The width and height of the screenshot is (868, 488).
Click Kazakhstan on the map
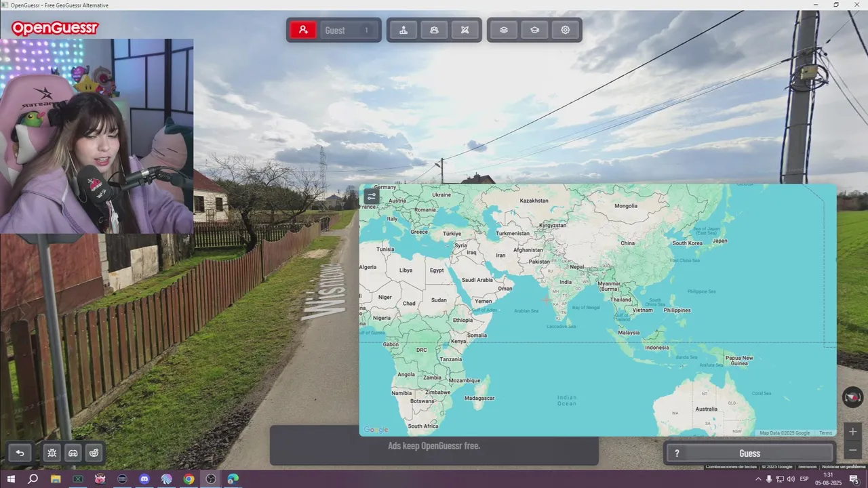(534, 201)
